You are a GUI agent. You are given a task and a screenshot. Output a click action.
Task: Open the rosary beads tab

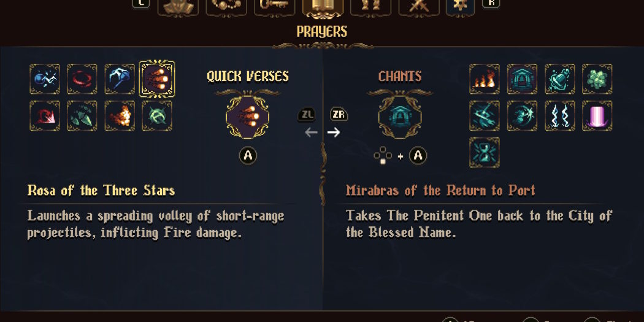(x=226, y=7)
